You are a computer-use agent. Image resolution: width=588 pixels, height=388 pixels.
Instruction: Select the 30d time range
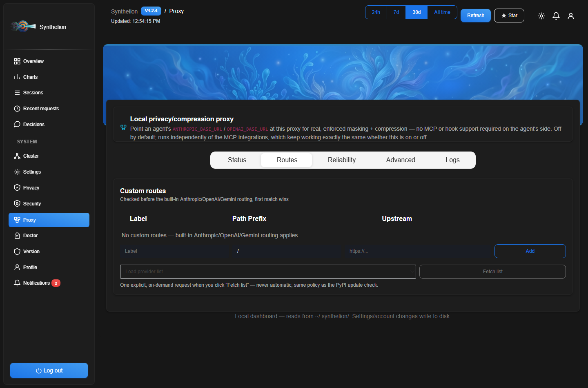(416, 12)
